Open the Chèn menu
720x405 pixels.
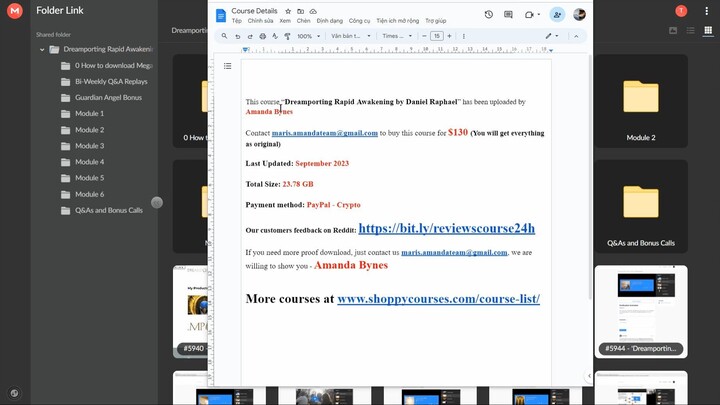pos(303,20)
